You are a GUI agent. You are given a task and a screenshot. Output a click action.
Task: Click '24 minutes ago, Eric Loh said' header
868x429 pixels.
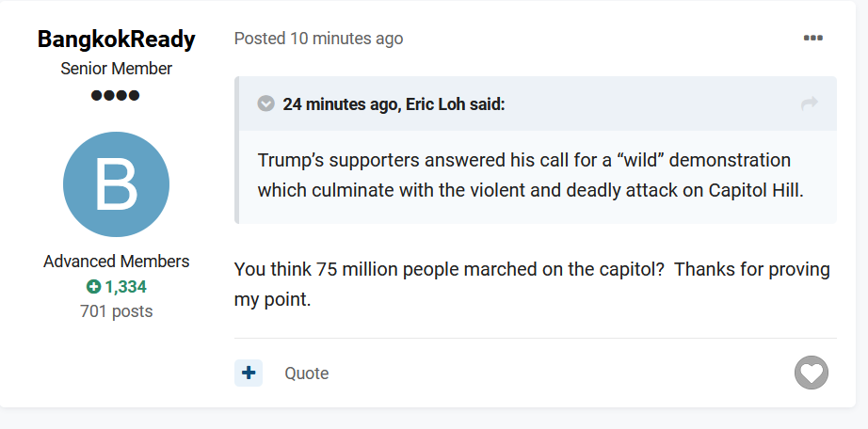(394, 103)
